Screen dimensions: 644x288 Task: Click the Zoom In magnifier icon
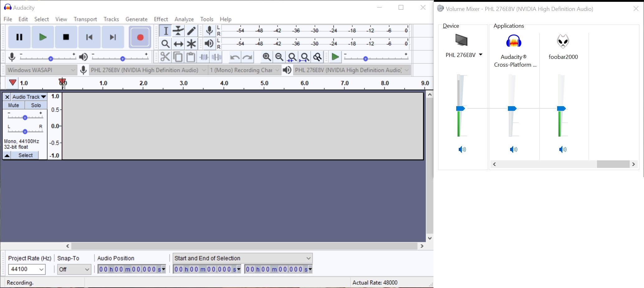(x=267, y=57)
